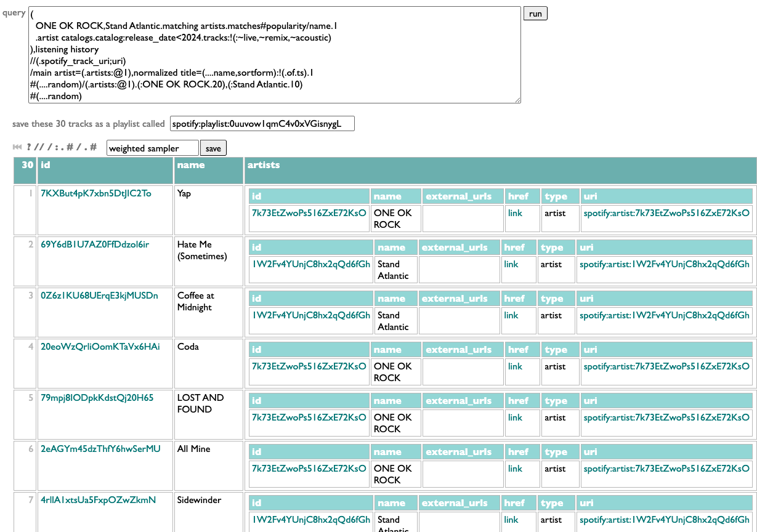
Task: Click ONE OK ROCK artist name in All Mine row
Action: pos(393,474)
